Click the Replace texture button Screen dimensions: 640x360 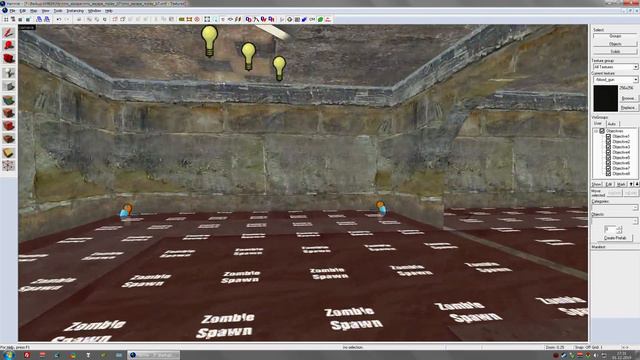tap(628, 108)
